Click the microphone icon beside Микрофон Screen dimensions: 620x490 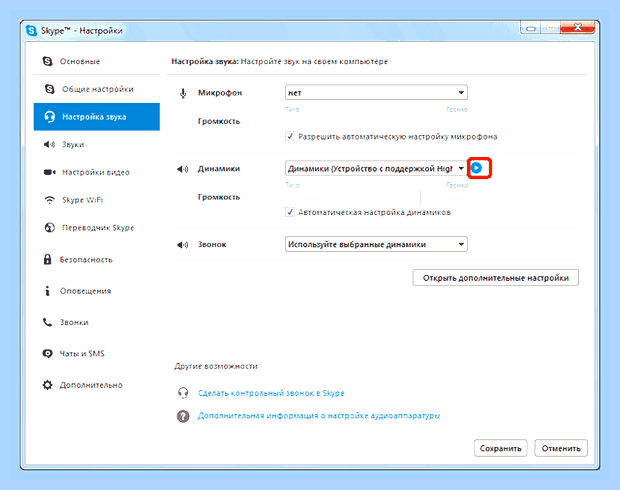click(183, 93)
